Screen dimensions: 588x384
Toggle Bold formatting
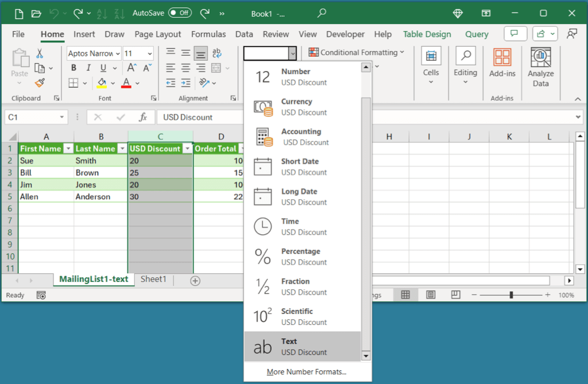[73, 68]
